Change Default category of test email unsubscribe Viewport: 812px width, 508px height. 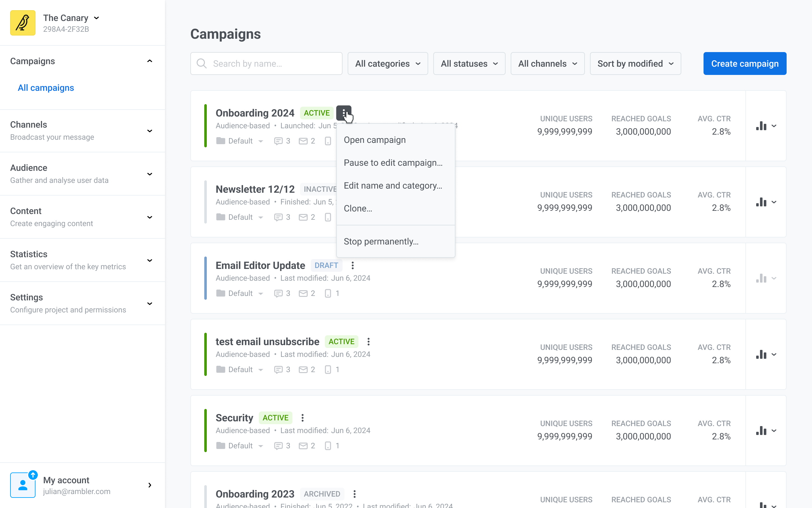pyautogui.click(x=239, y=370)
